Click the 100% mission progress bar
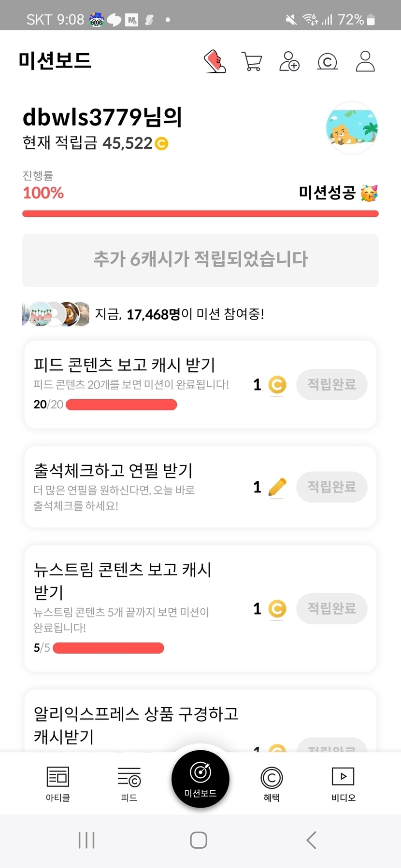 200,213
